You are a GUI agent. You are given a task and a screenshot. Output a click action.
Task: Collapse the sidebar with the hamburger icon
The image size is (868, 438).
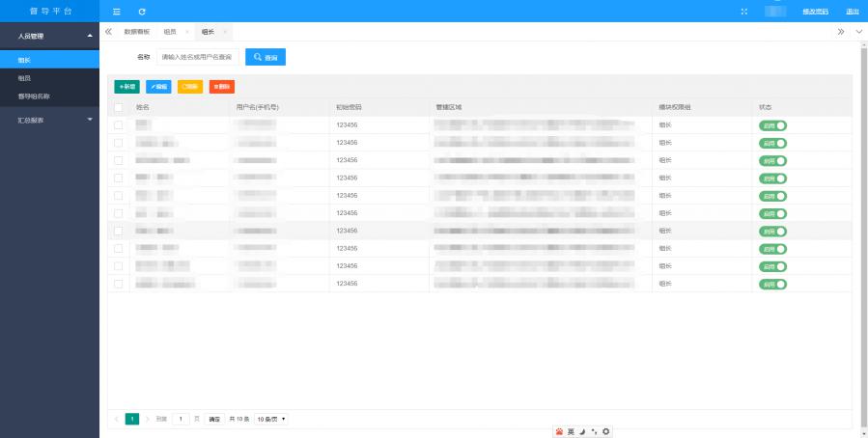[x=117, y=11]
